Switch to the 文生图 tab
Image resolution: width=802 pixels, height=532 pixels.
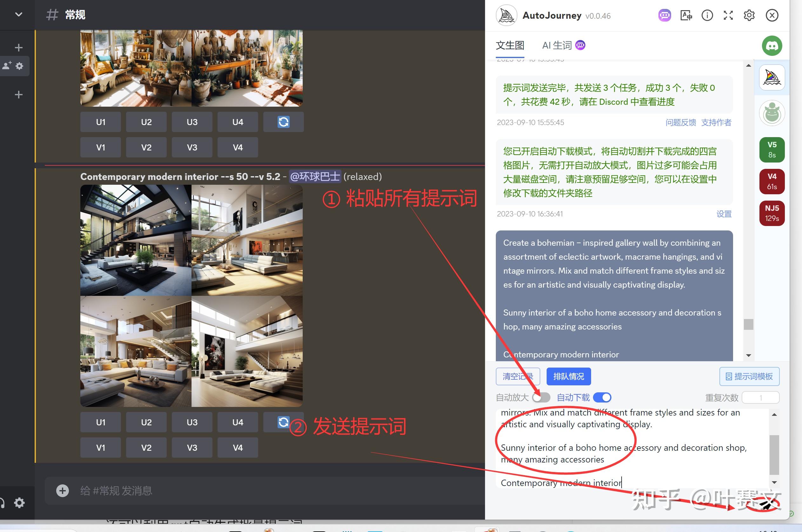(x=510, y=45)
